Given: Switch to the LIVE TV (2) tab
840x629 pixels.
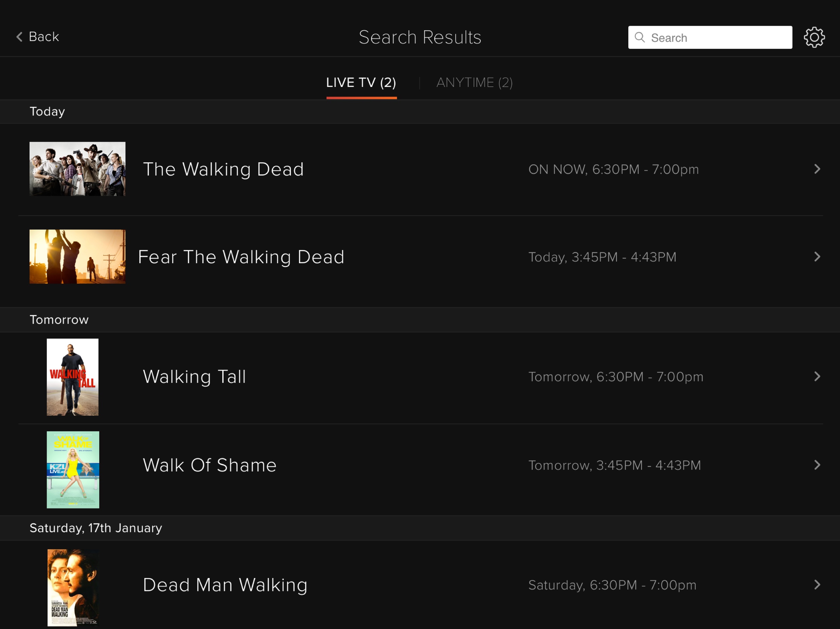Looking at the screenshot, I should [x=361, y=83].
